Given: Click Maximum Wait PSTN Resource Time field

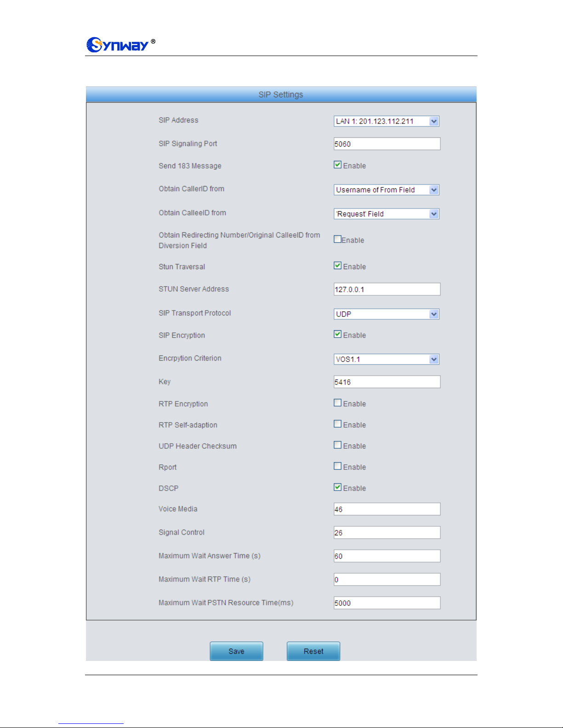Looking at the screenshot, I should [x=387, y=603].
